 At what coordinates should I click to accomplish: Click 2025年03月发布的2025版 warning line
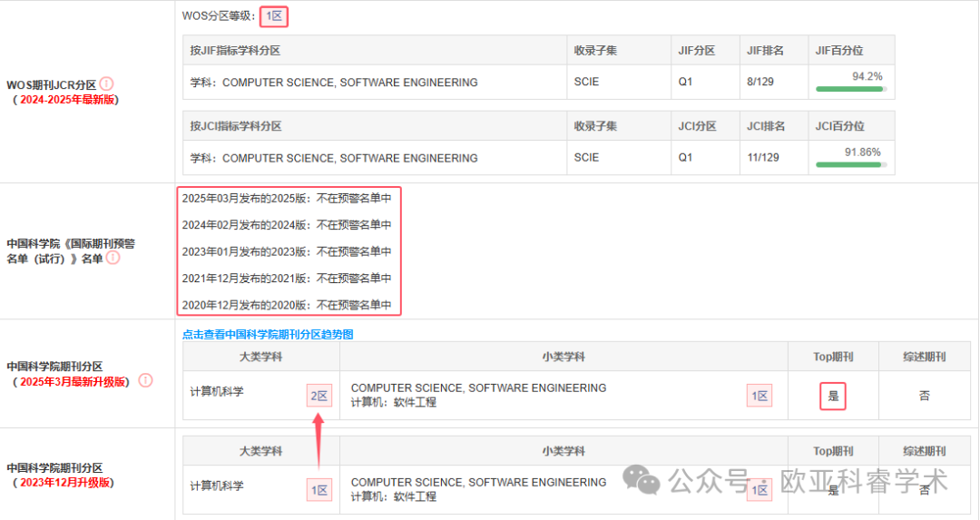tap(287, 198)
